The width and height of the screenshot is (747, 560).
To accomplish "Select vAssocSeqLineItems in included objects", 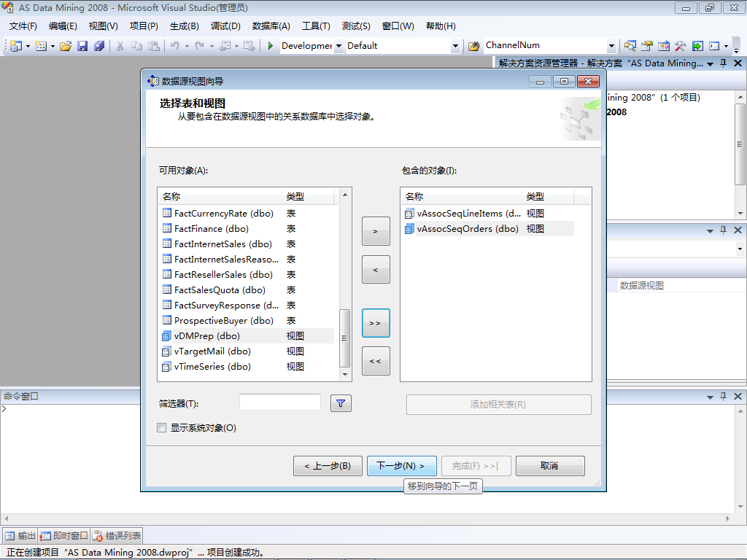I will pos(489,214).
